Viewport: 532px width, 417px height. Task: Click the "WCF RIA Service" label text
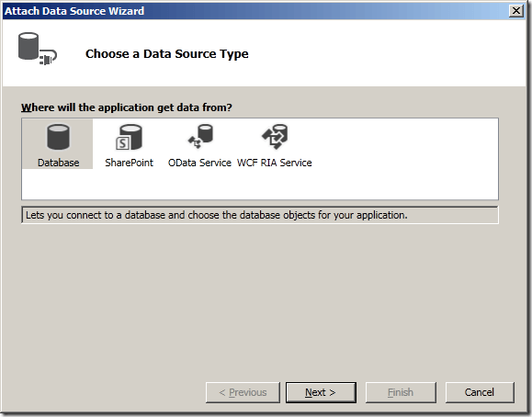point(274,163)
